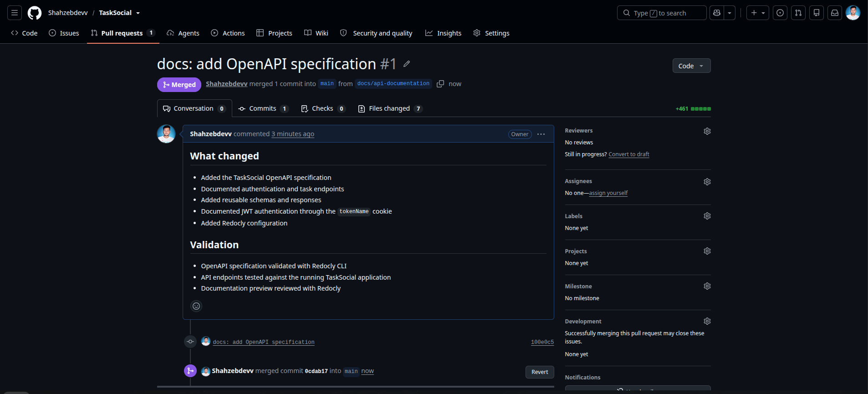The image size is (868, 394).
Task: Open the global navigation hamburger menu
Action: [15, 13]
